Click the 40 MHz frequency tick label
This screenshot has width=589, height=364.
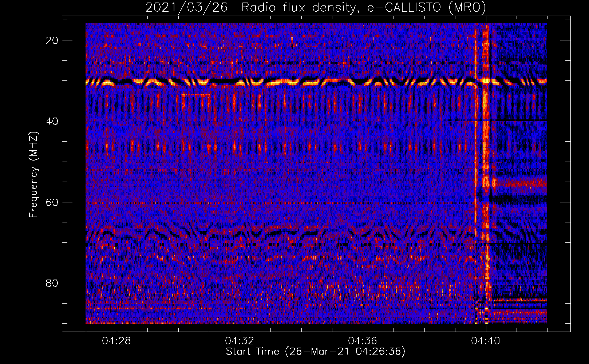(52, 121)
